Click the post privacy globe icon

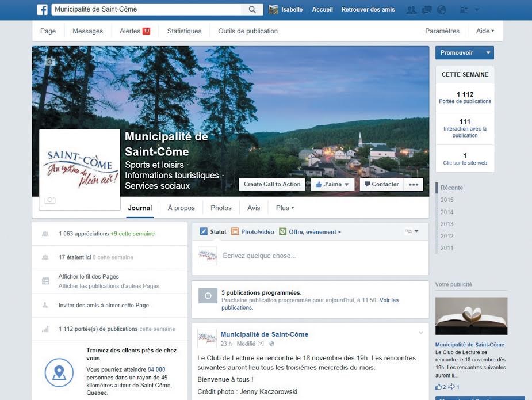coord(272,344)
